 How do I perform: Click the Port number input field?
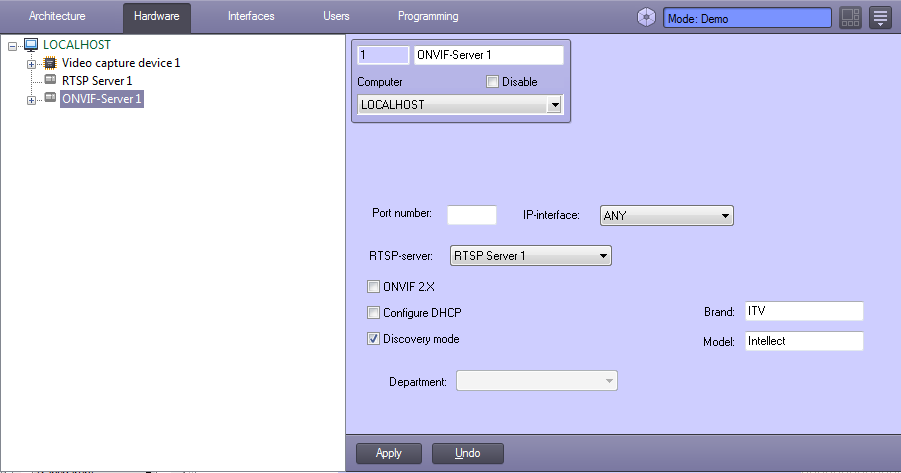[x=471, y=214]
